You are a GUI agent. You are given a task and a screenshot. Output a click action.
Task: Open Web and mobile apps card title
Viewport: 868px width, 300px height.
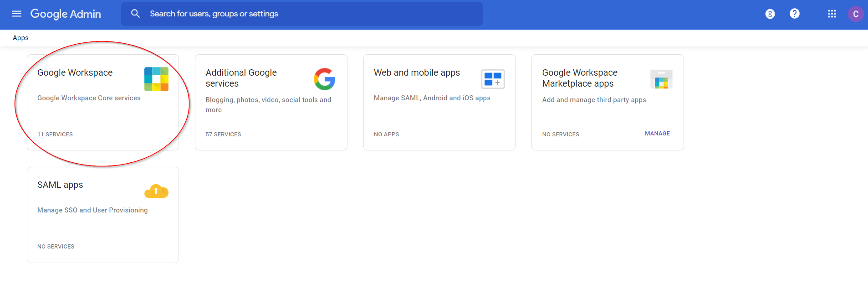point(417,72)
